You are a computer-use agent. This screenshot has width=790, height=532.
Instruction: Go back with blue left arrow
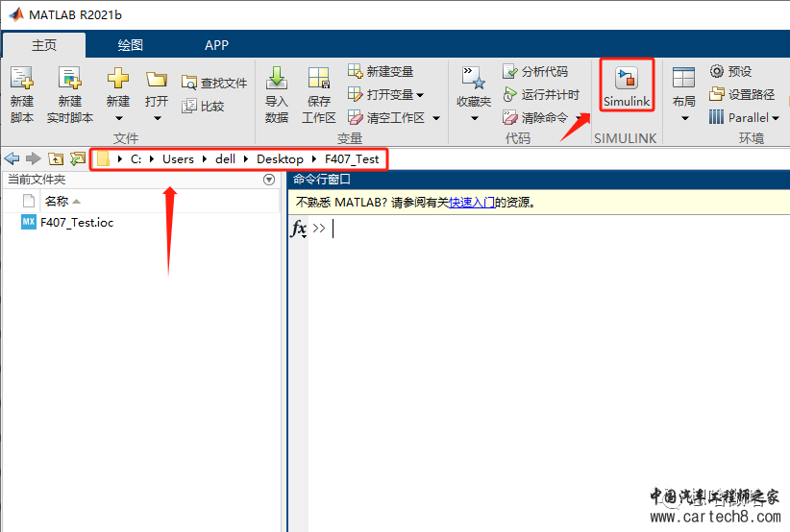(12, 159)
